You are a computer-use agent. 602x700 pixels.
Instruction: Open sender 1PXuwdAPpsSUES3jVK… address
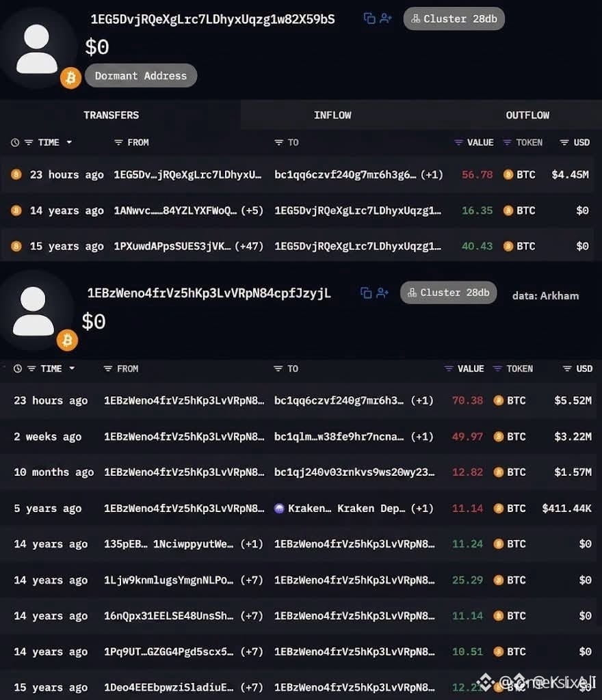tap(172, 246)
